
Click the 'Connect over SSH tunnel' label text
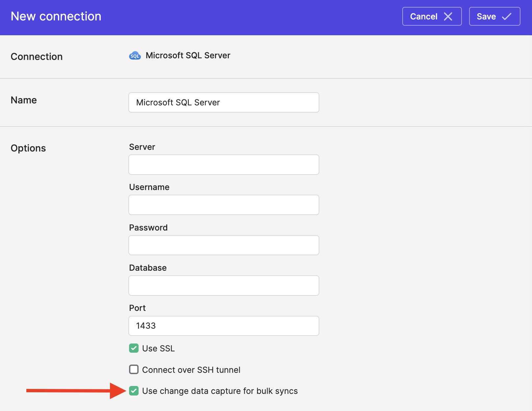pyautogui.click(x=191, y=370)
